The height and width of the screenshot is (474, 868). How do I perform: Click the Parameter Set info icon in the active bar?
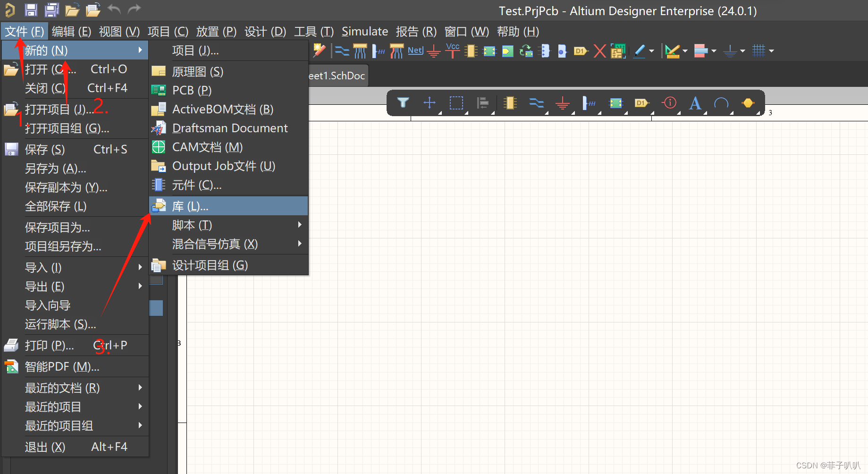pyautogui.click(x=669, y=102)
